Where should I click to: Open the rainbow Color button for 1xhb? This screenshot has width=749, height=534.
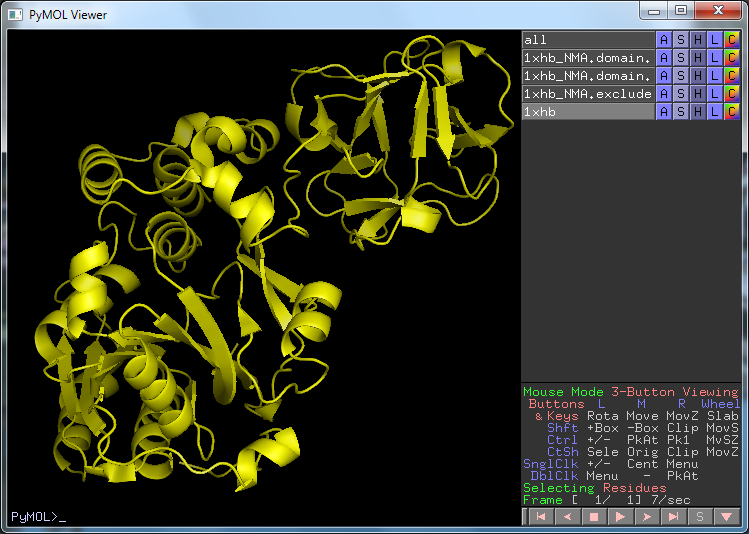tap(732, 112)
